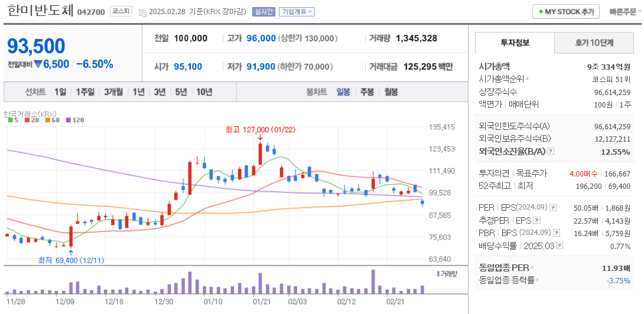Viewport: 644px width, 314px height.
Task: Select the 10년 line chart period
Action: tap(204, 92)
